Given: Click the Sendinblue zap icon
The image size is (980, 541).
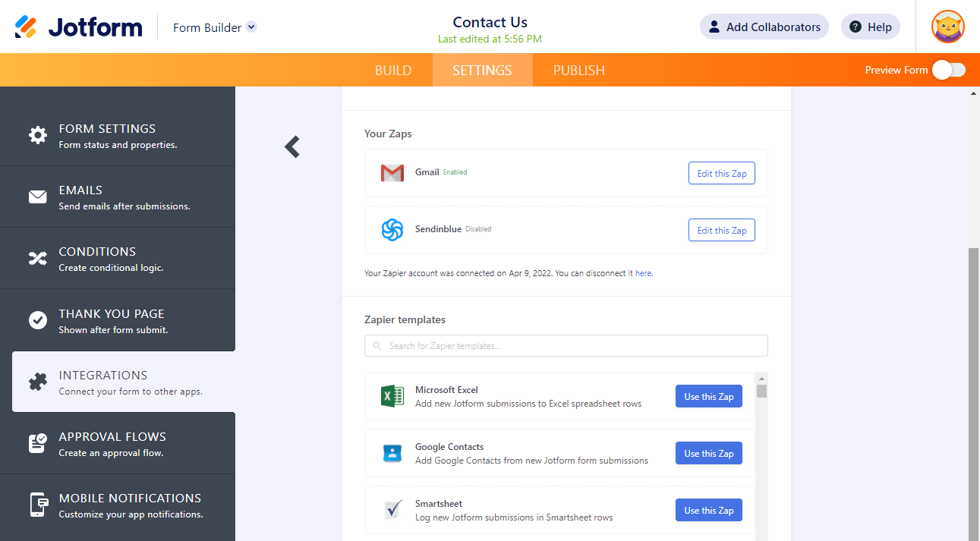Looking at the screenshot, I should (392, 230).
